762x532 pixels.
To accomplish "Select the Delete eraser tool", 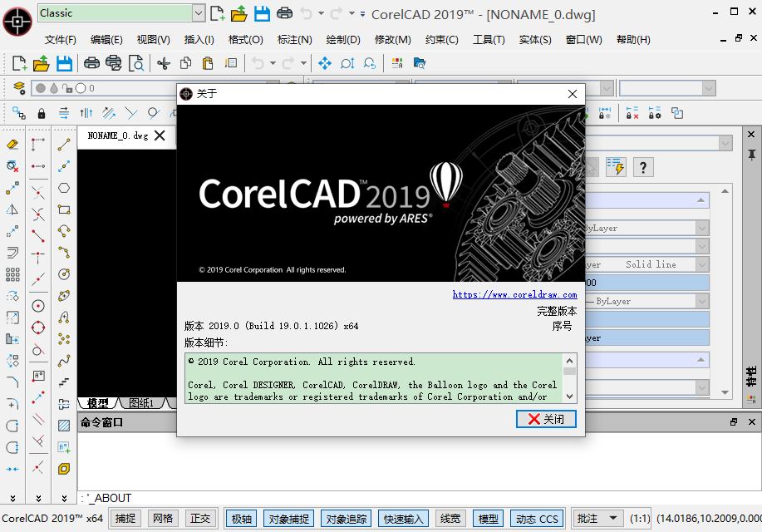I will pyautogui.click(x=12, y=145).
